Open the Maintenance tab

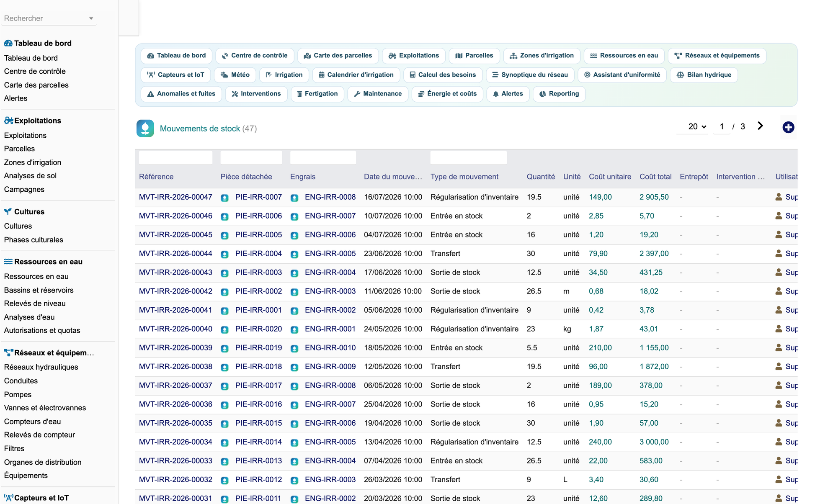tap(378, 94)
